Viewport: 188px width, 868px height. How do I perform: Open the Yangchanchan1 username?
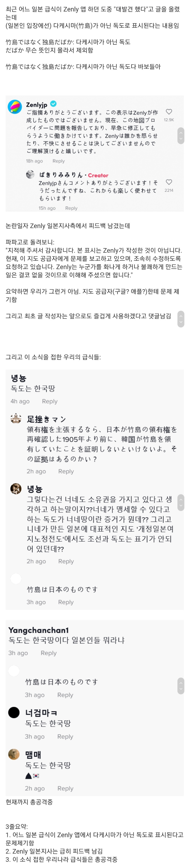pyautogui.click(x=38, y=630)
